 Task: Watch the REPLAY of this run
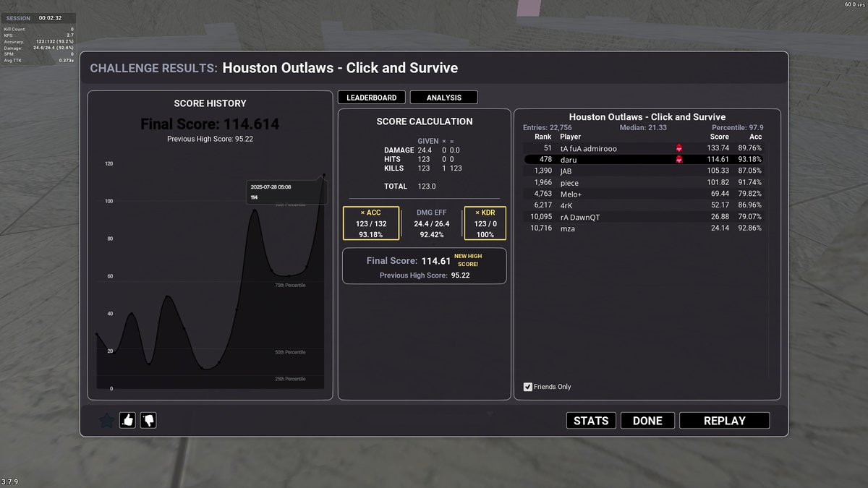724,421
